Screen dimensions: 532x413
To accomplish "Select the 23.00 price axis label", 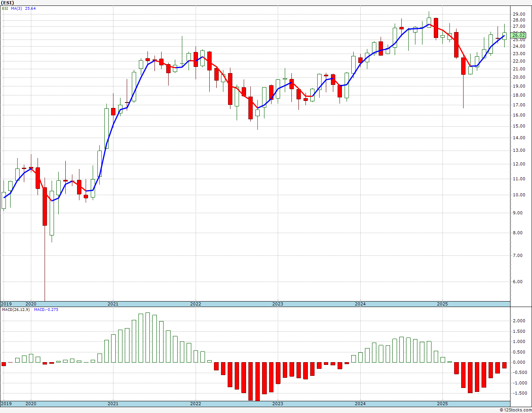I will [519, 54].
